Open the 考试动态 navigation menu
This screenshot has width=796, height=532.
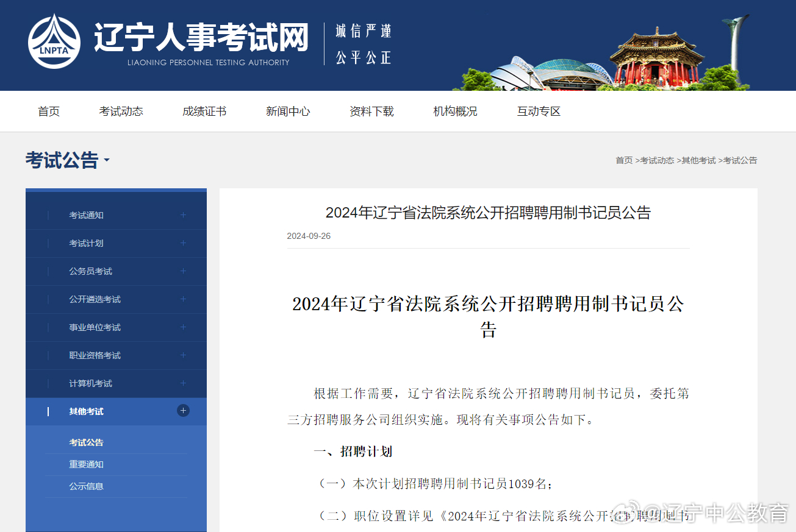point(121,112)
